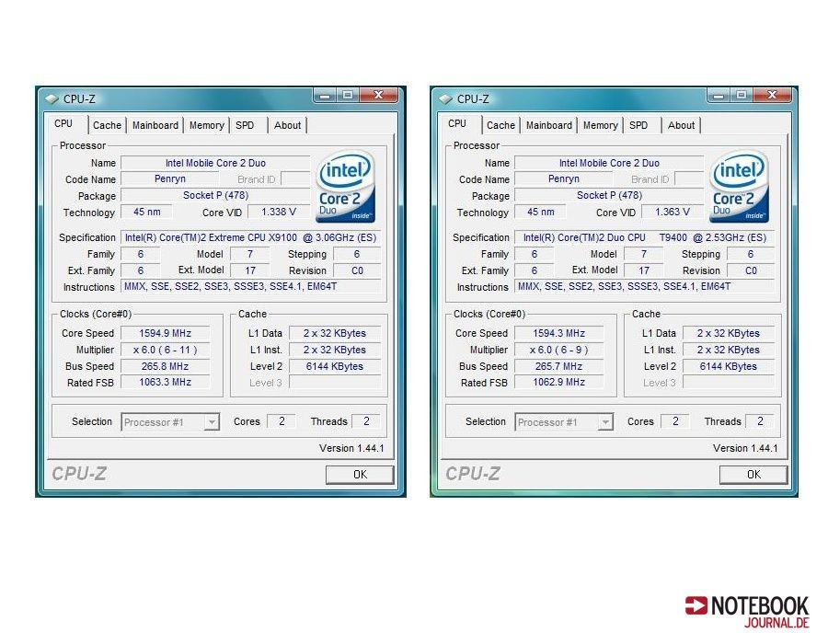Image resolution: width=828 pixels, height=644 pixels.
Task: Open the Mainboard tab in right CPU-Z window
Action: point(549,125)
